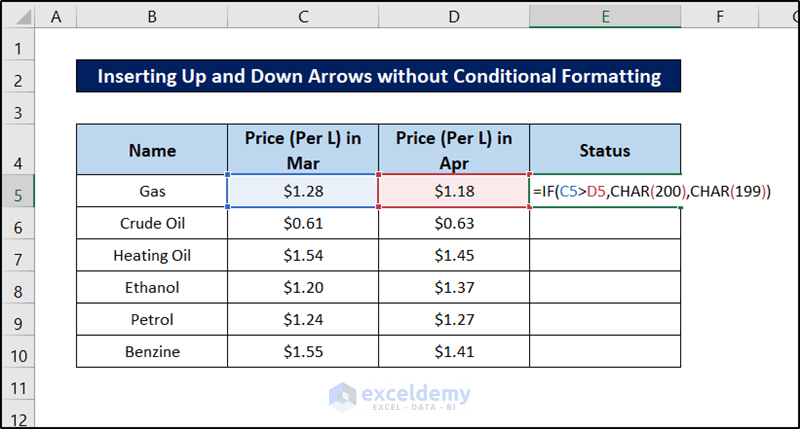Select column C header

pos(302,15)
